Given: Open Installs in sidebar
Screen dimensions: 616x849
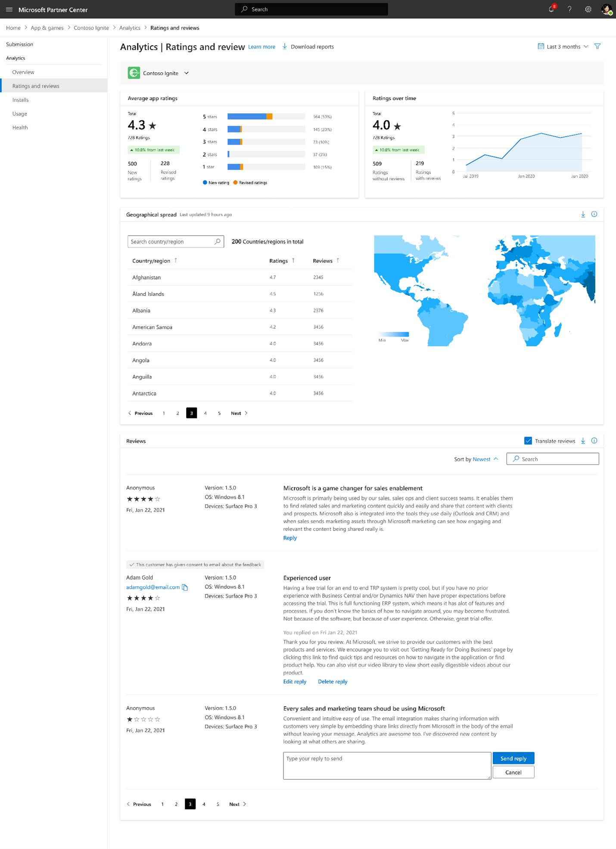Looking at the screenshot, I should pos(20,100).
